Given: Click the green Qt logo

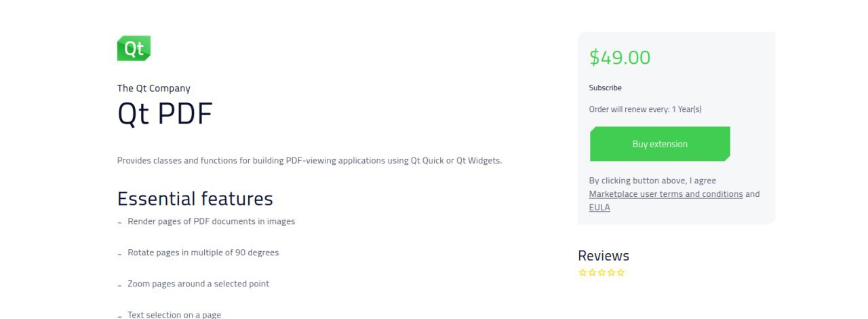Looking at the screenshot, I should 134,48.
